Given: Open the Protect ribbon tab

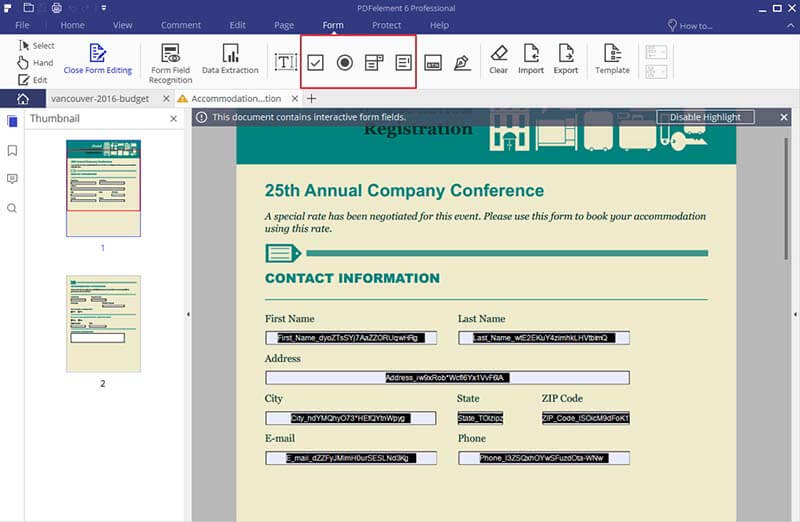Looking at the screenshot, I should 386,25.
